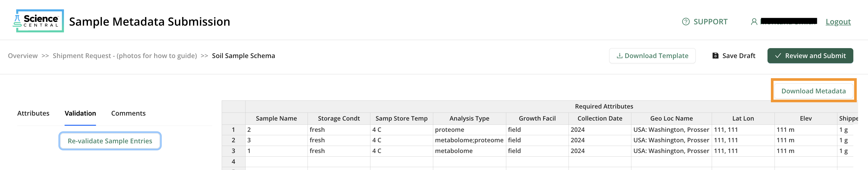Log out using the Logout link
This screenshot has height=170, width=868.
(x=838, y=21)
